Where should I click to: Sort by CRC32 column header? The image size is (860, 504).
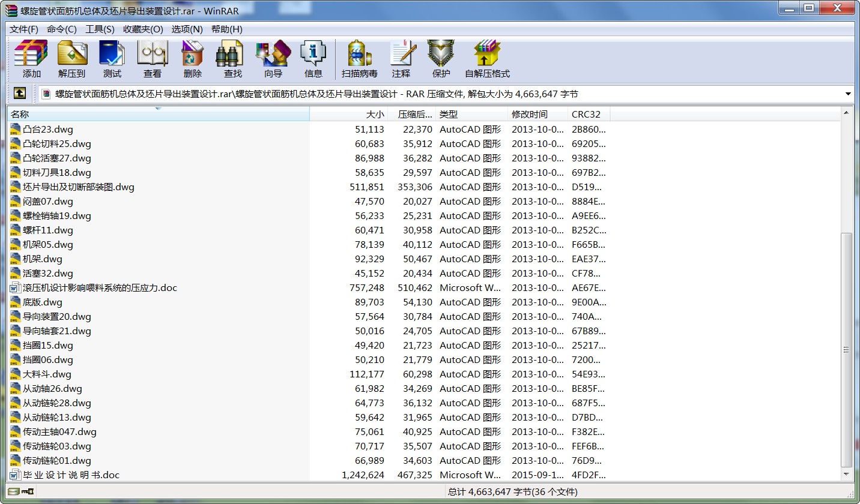(589, 114)
